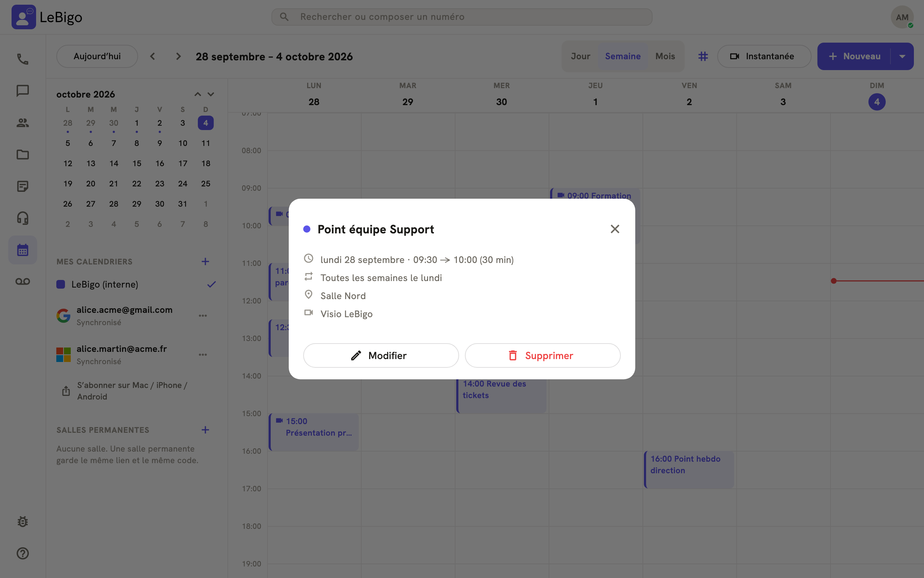Create new event with Nouveau button
Screen dimensions: 924x578
(x=854, y=56)
